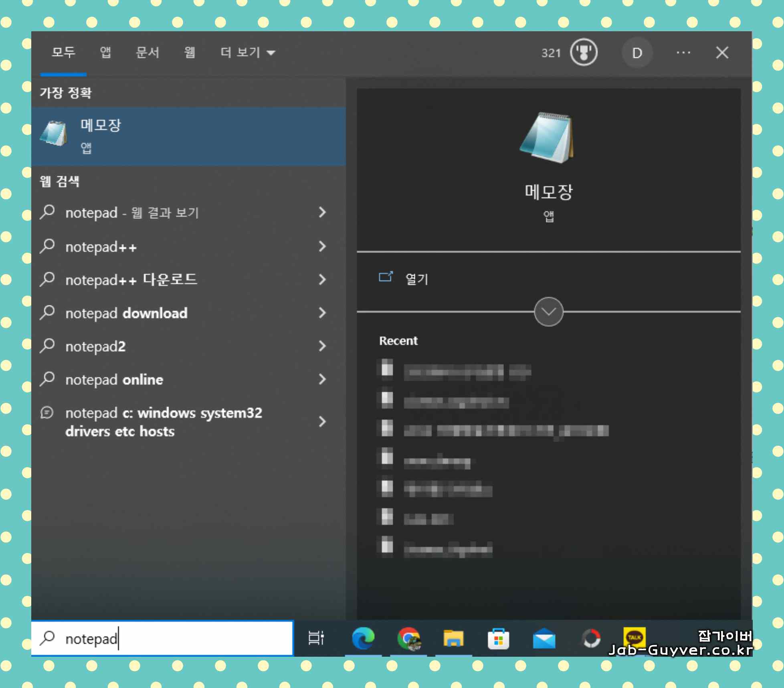Expand actions with the circular chevron
The image size is (784, 688).
[548, 312]
